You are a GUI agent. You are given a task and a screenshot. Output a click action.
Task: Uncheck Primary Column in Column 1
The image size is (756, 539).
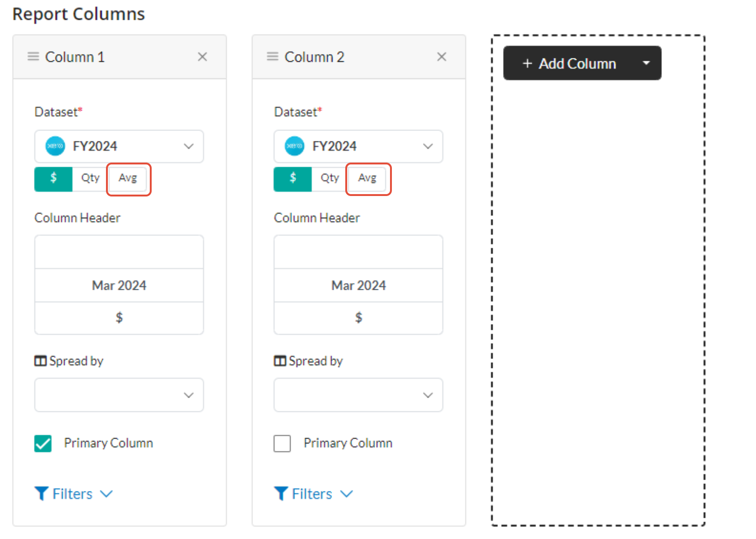click(x=43, y=443)
